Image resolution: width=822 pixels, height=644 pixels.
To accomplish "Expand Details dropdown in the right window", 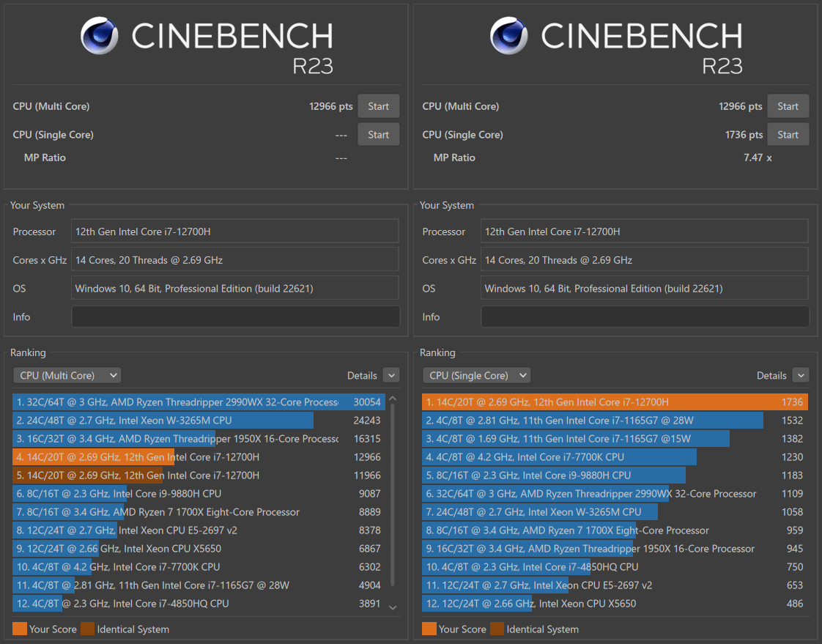I will (801, 375).
